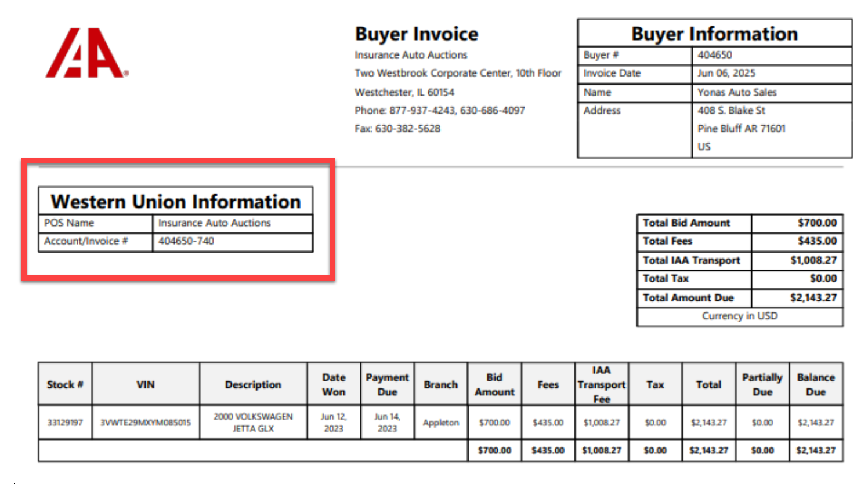Select the Buyer # value 404650
This screenshot has height=484, width=868.
click(x=714, y=55)
